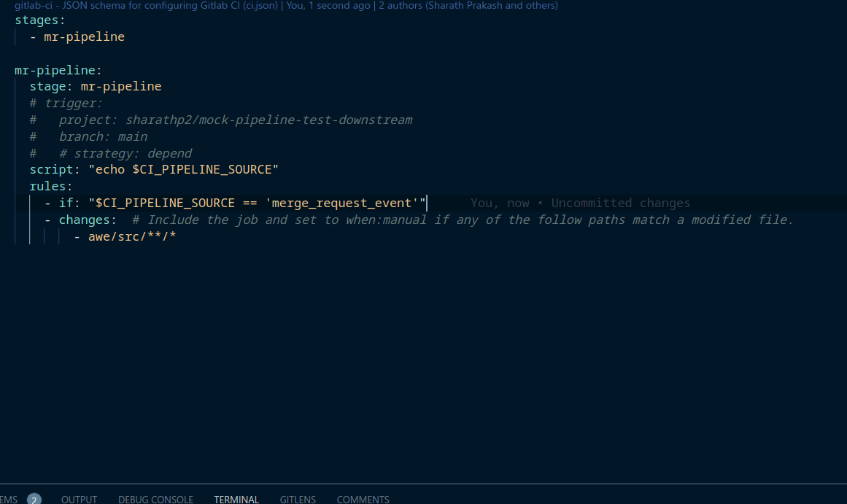Switch to the COMMENTS tab
Image resolution: width=847 pixels, height=504 pixels.
click(x=363, y=500)
